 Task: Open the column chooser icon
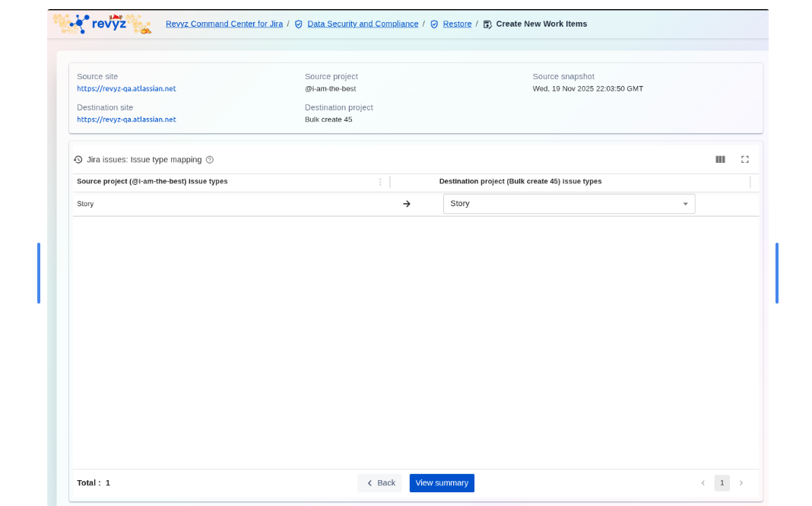pyautogui.click(x=720, y=159)
